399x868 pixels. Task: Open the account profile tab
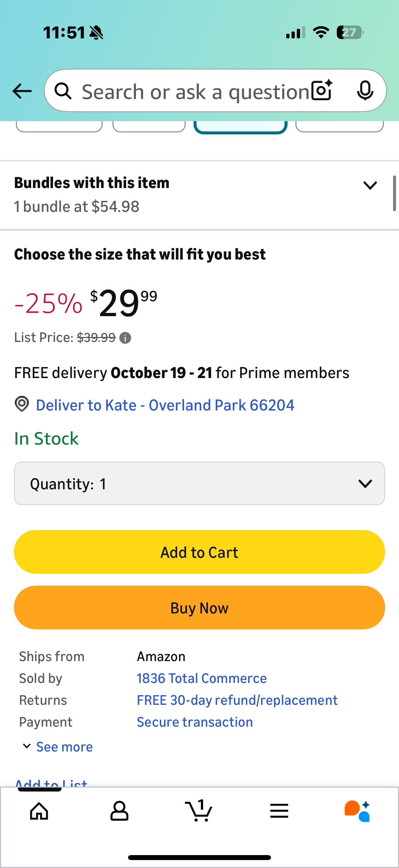pyautogui.click(x=119, y=811)
